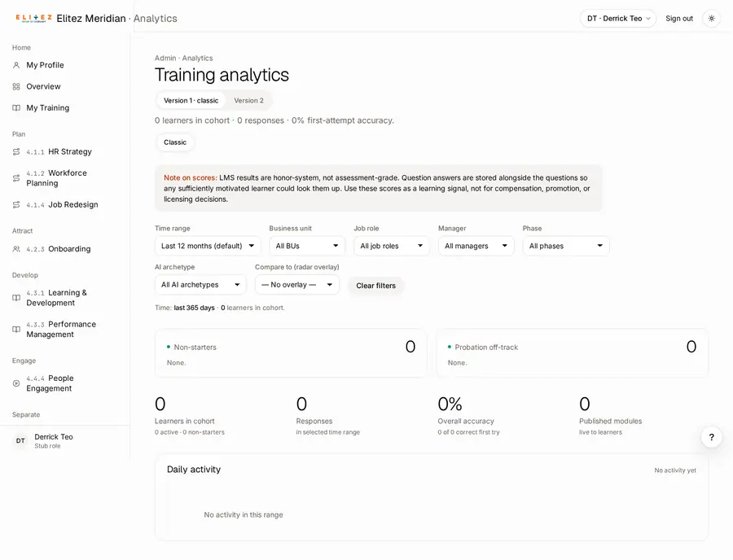Open the Probation off-track summary card
This screenshot has width=733, height=560.
(x=573, y=353)
